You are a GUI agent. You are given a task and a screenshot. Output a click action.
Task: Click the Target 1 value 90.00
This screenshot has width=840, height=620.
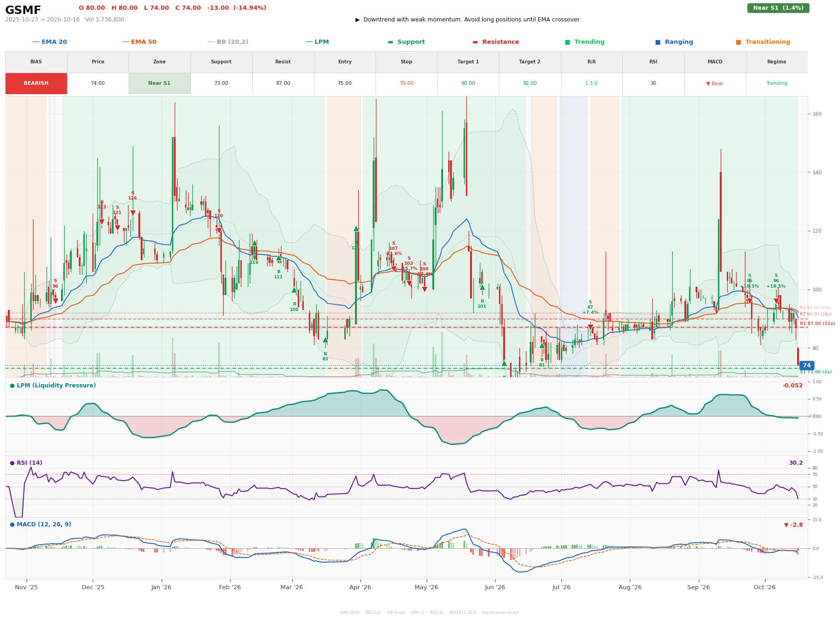click(x=468, y=83)
